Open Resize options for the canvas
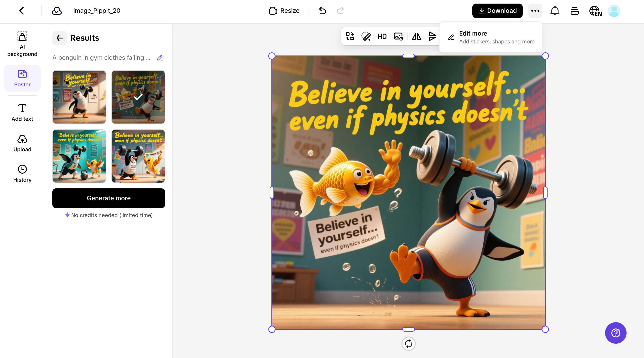This screenshot has height=358, width=644. [284, 11]
